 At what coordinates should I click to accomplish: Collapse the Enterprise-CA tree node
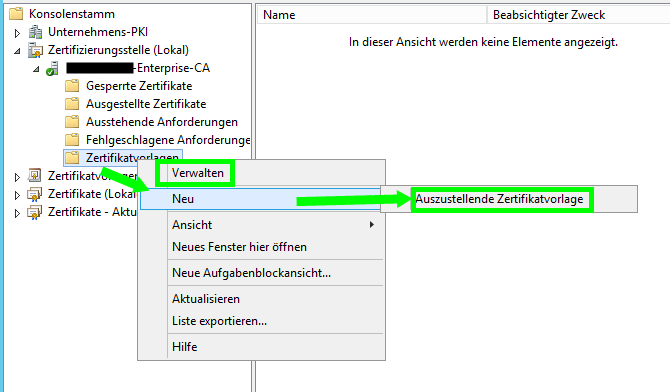point(36,69)
